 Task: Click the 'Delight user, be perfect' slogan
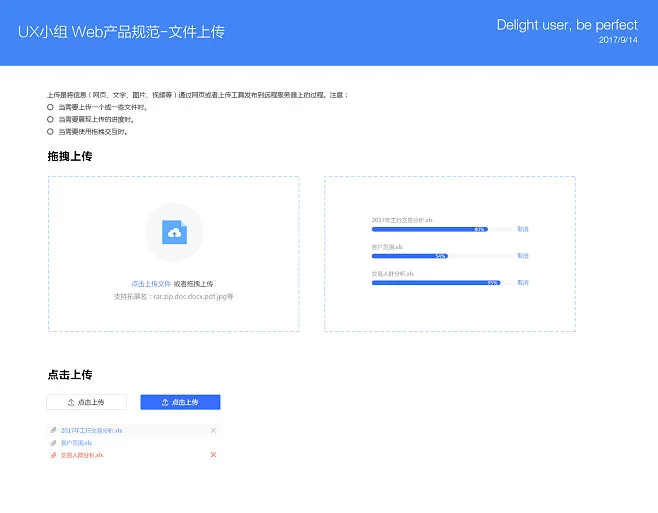click(567, 25)
